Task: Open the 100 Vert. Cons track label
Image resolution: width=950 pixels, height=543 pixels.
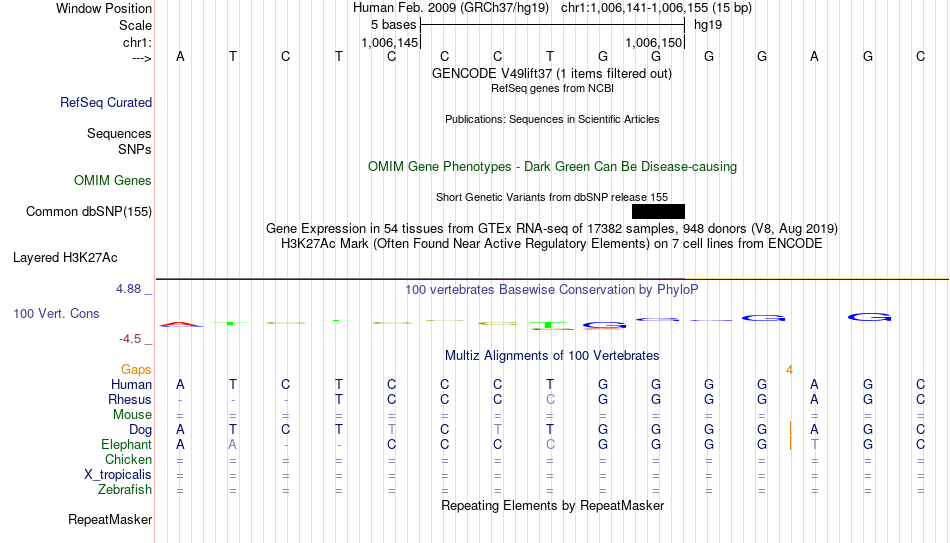Action: coord(56,313)
